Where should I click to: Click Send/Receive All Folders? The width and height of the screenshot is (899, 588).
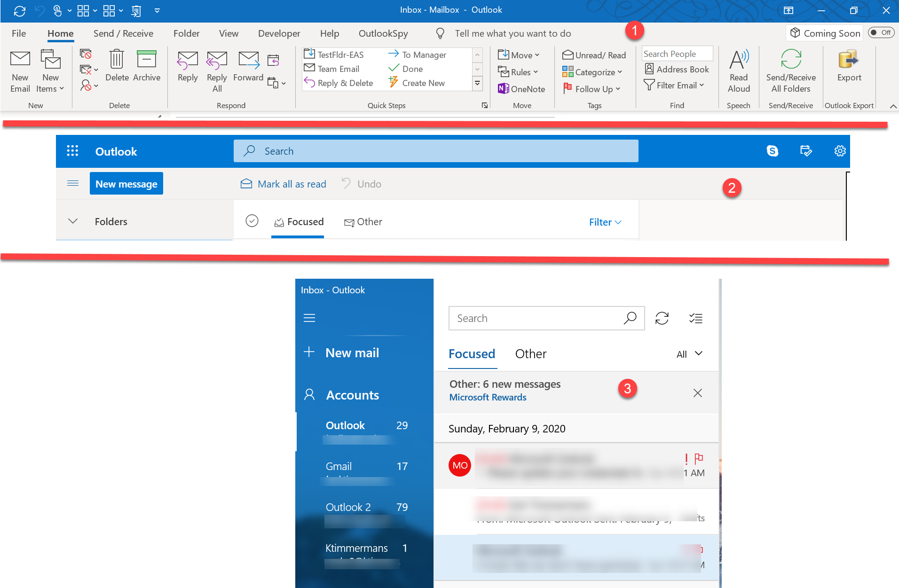point(791,71)
